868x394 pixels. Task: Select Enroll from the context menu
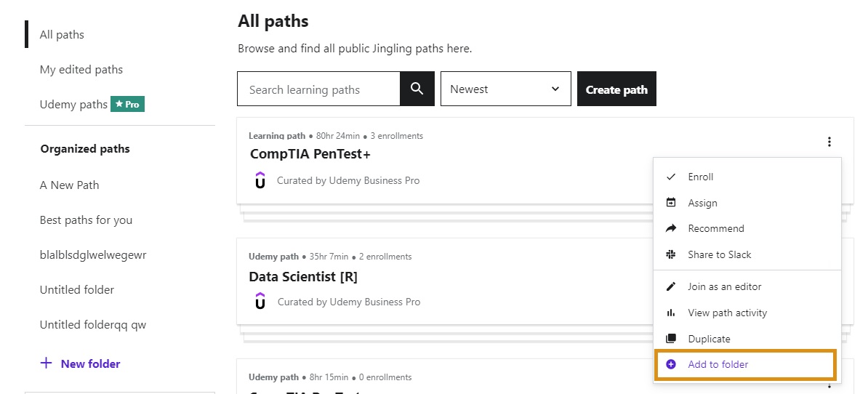pos(700,177)
